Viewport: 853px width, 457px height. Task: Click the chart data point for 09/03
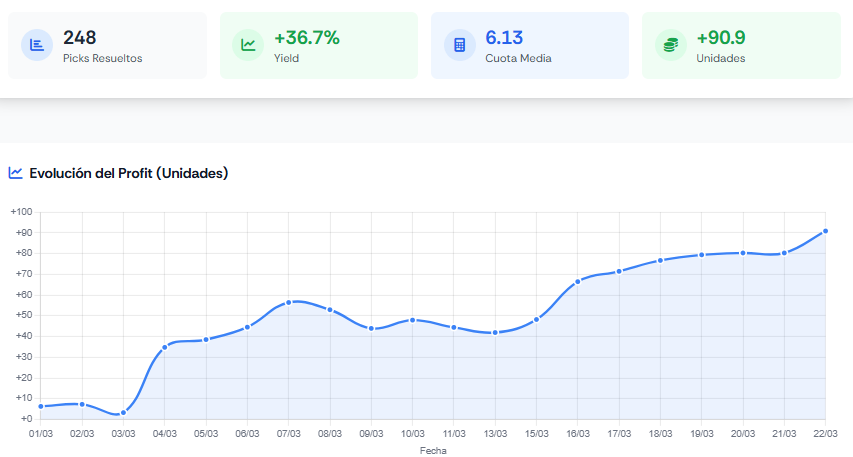click(x=372, y=328)
